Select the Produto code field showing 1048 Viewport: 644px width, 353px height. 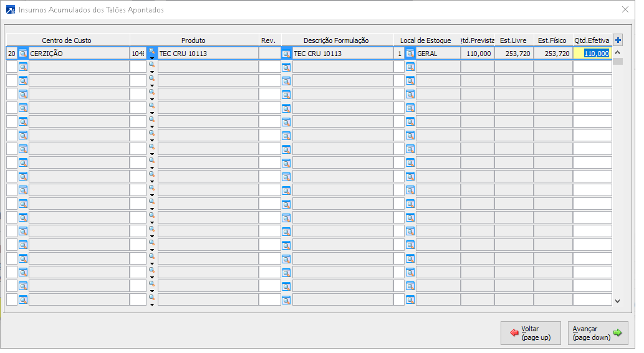(138, 54)
